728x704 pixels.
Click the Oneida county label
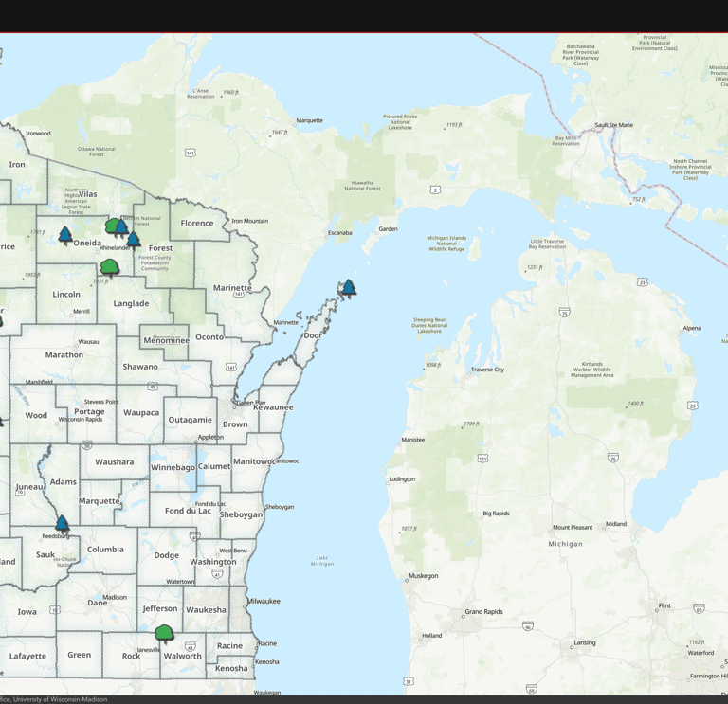click(x=87, y=243)
